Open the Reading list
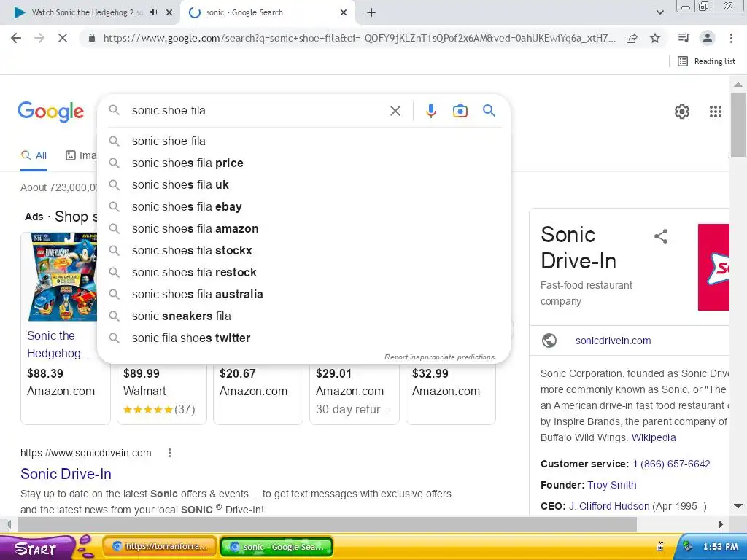This screenshot has height=560, width=747. point(706,61)
